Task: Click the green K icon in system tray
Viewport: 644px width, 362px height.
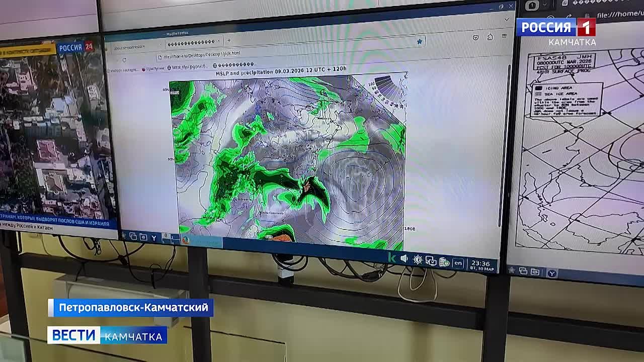Action: [392, 258]
